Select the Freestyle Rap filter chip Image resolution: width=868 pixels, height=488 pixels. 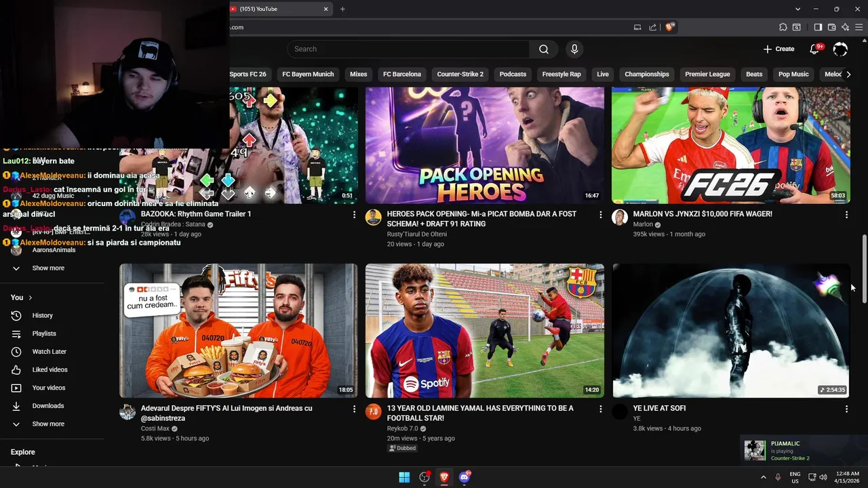tap(561, 74)
